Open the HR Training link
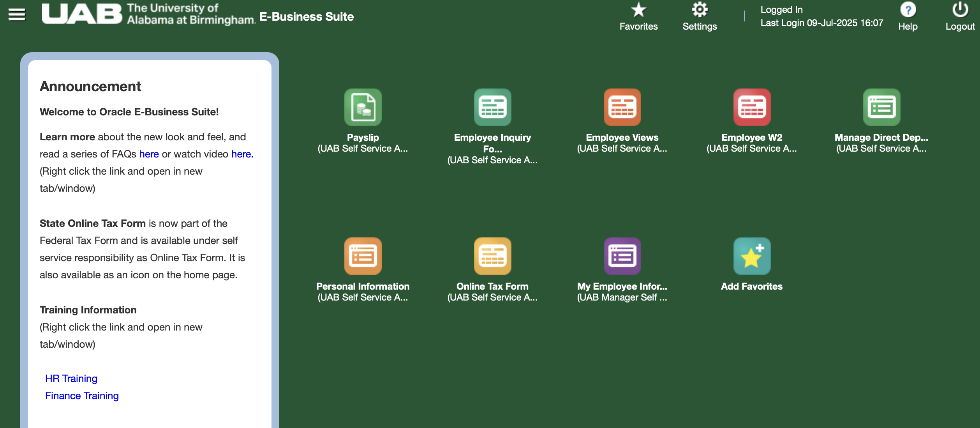 71,378
